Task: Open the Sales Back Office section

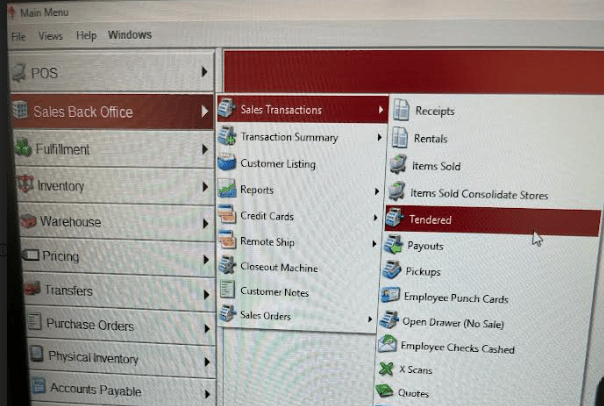Action: tap(112, 111)
